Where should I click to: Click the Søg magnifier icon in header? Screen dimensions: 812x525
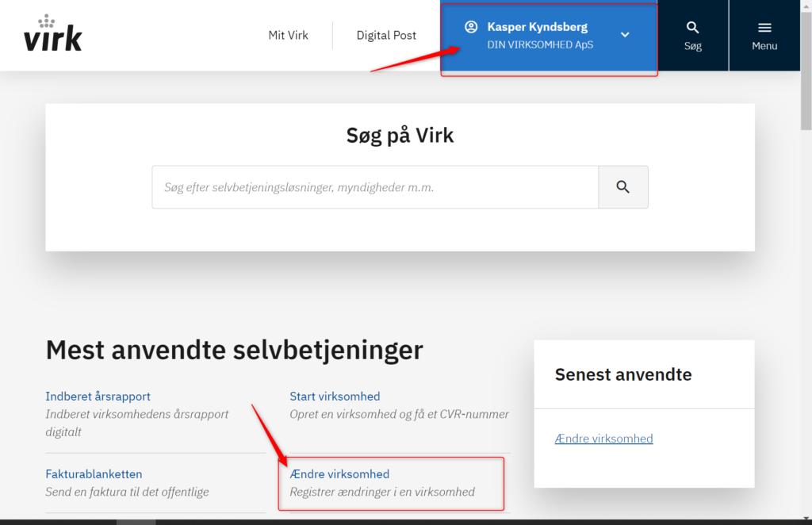click(x=692, y=28)
